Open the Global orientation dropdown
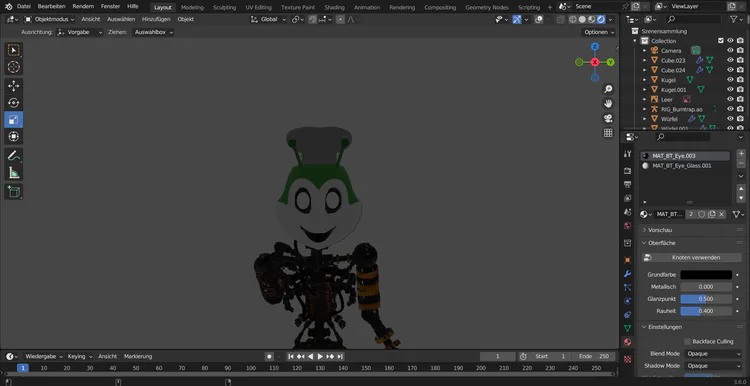This screenshot has width=750, height=386. click(268, 20)
